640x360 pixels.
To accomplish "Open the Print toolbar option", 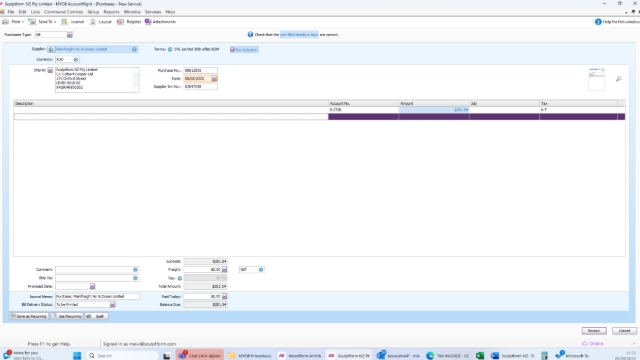I will pos(13,22).
